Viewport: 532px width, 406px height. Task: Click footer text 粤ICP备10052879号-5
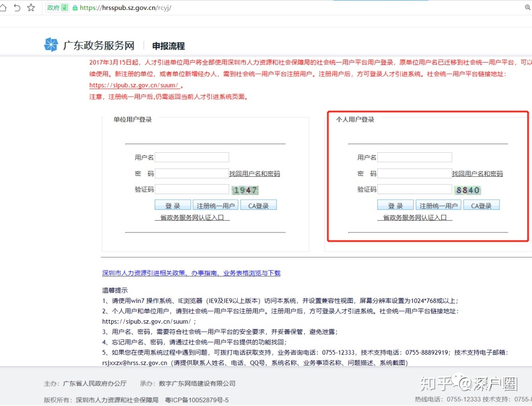[197, 400]
